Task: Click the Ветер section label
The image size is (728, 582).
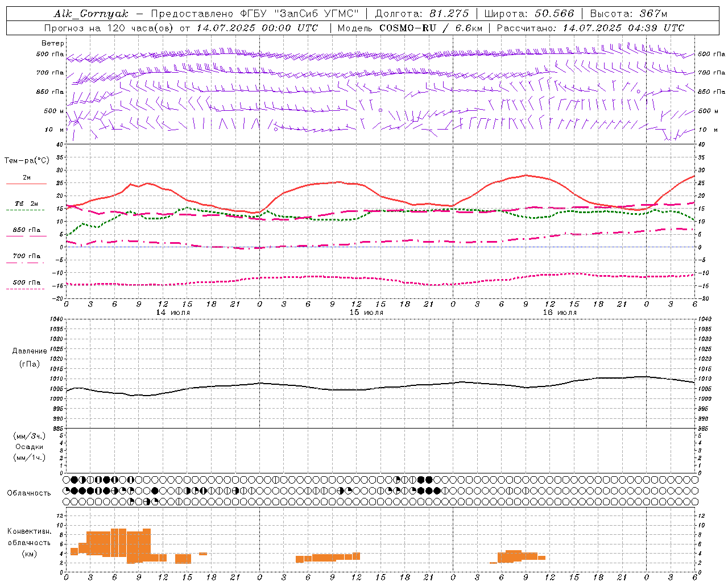Action: pyautogui.click(x=53, y=43)
